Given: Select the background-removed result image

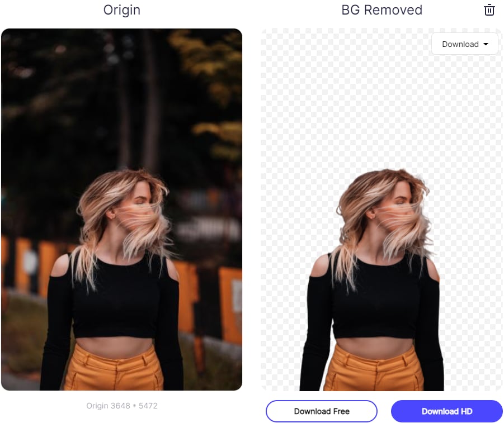Looking at the screenshot, I should pos(381,210).
